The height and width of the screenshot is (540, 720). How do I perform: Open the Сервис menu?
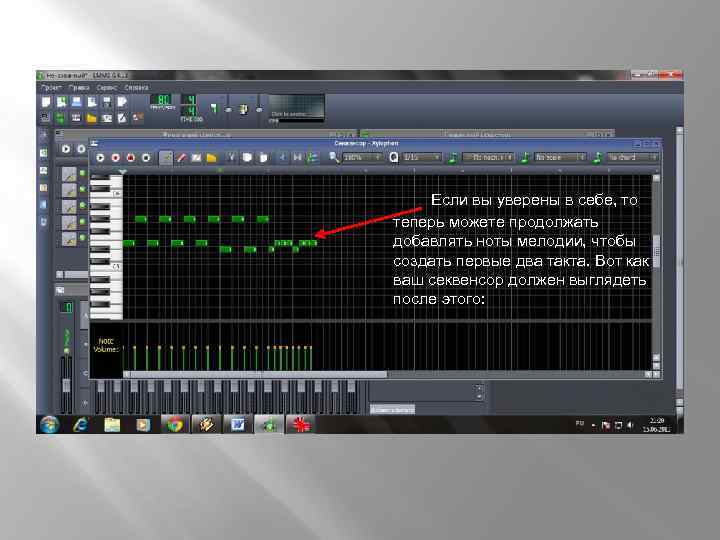(x=107, y=87)
